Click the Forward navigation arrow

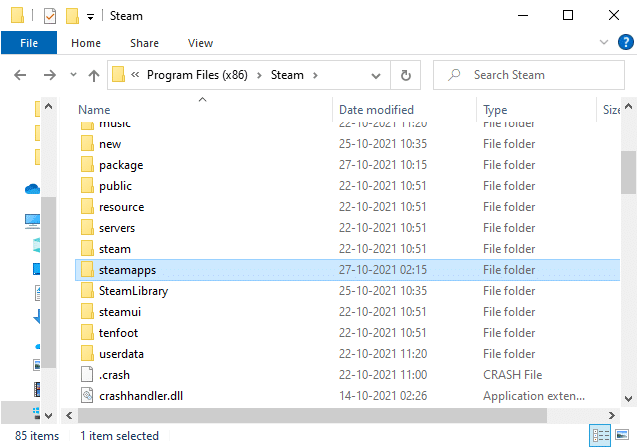point(50,75)
